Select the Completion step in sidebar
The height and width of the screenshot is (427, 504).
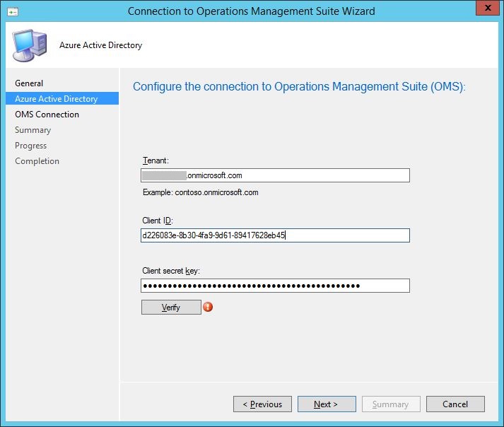coord(37,161)
